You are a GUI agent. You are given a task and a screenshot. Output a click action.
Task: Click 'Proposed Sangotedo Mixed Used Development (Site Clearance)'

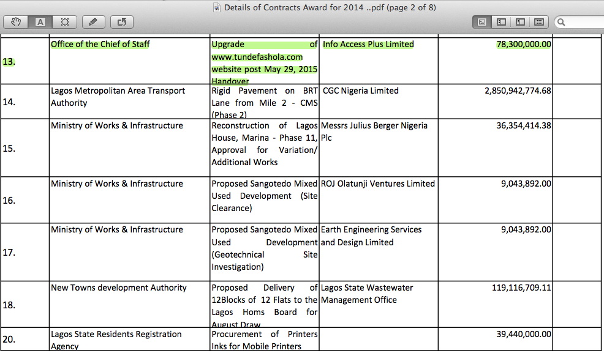(264, 196)
